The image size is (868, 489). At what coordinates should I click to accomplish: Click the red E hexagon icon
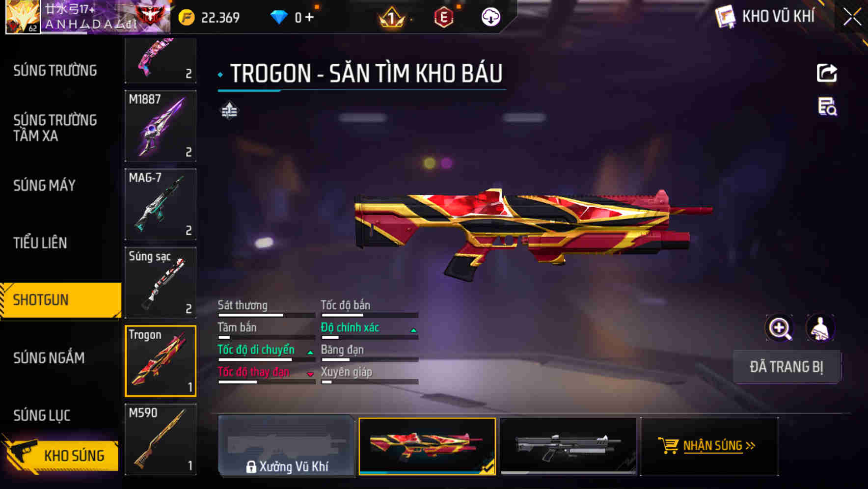(443, 18)
